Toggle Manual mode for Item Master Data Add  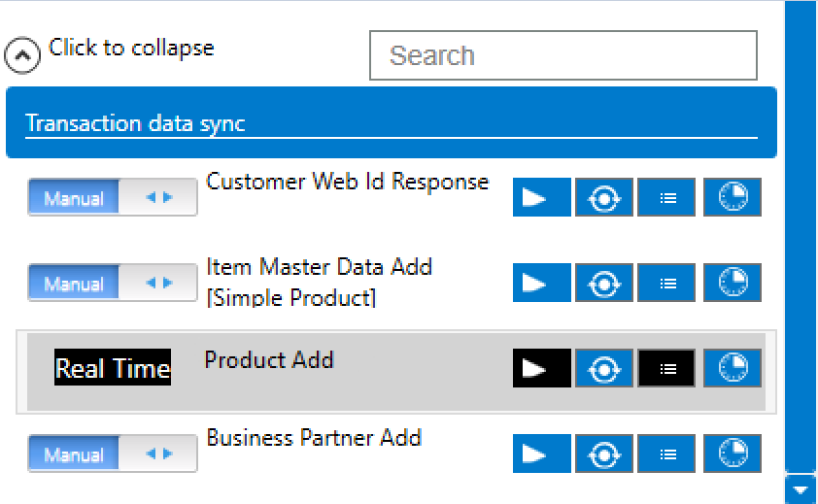tap(112, 284)
